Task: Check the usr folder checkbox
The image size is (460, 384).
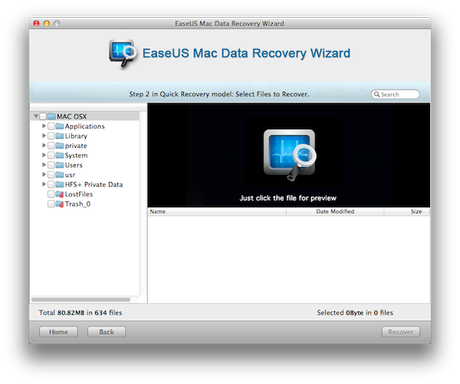Action: [x=51, y=174]
